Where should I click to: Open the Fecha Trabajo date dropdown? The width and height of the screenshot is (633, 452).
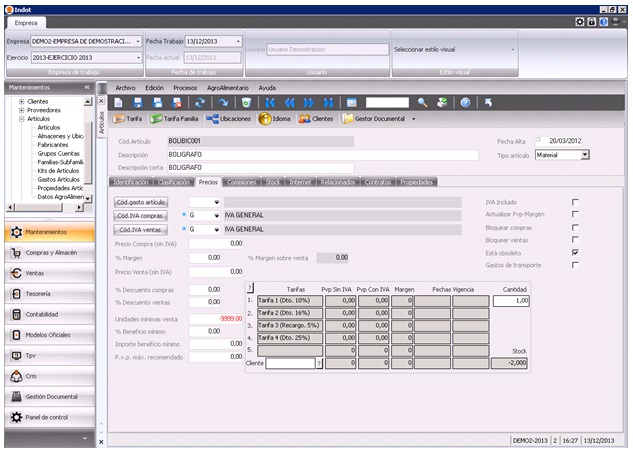[239, 42]
